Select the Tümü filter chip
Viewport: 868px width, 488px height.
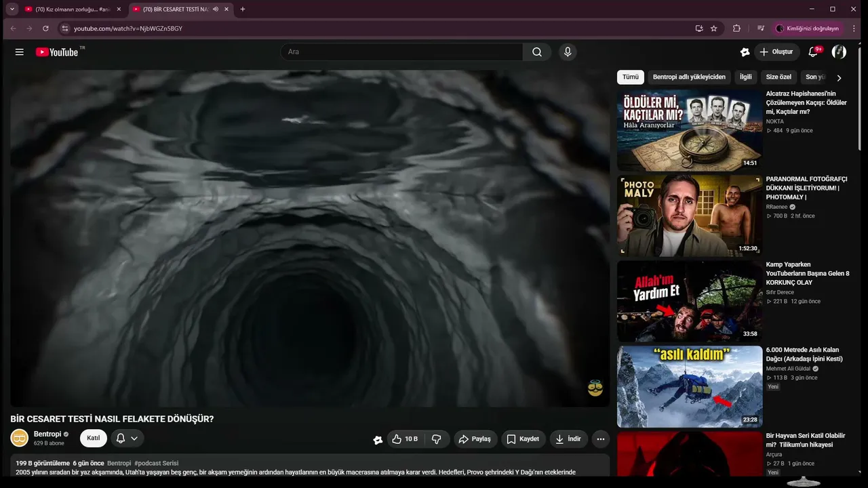631,77
